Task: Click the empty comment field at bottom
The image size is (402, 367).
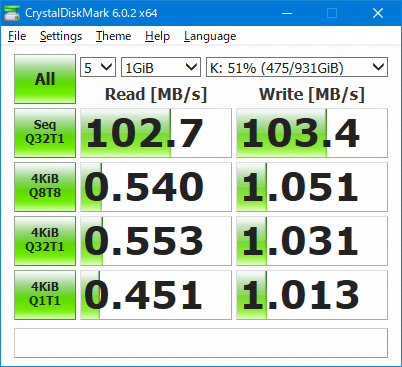Action: click(x=201, y=343)
